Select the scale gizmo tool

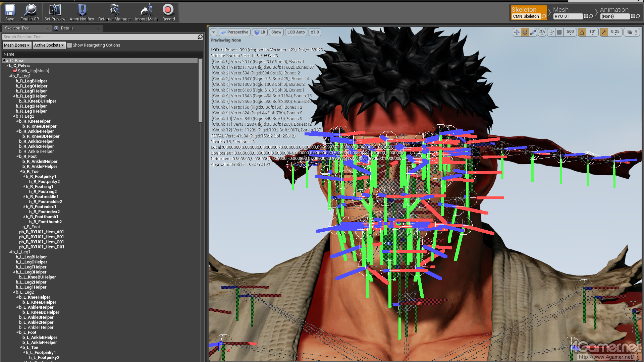pos(533,32)
